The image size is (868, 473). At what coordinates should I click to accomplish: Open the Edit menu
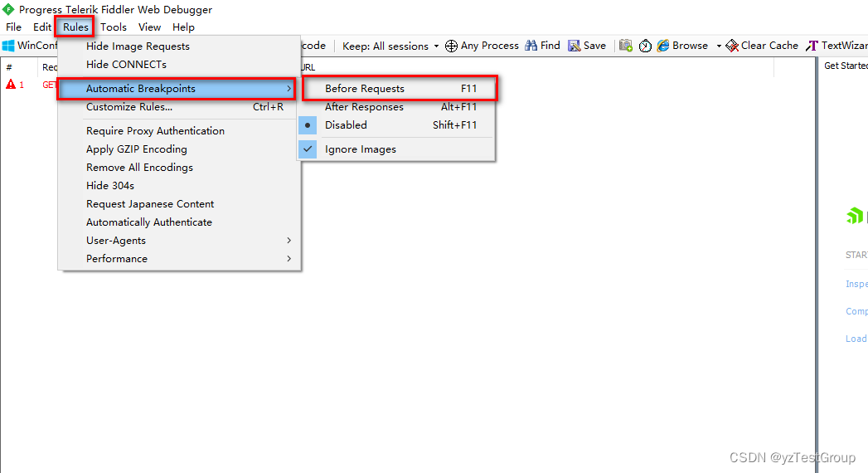click(42, 27)
